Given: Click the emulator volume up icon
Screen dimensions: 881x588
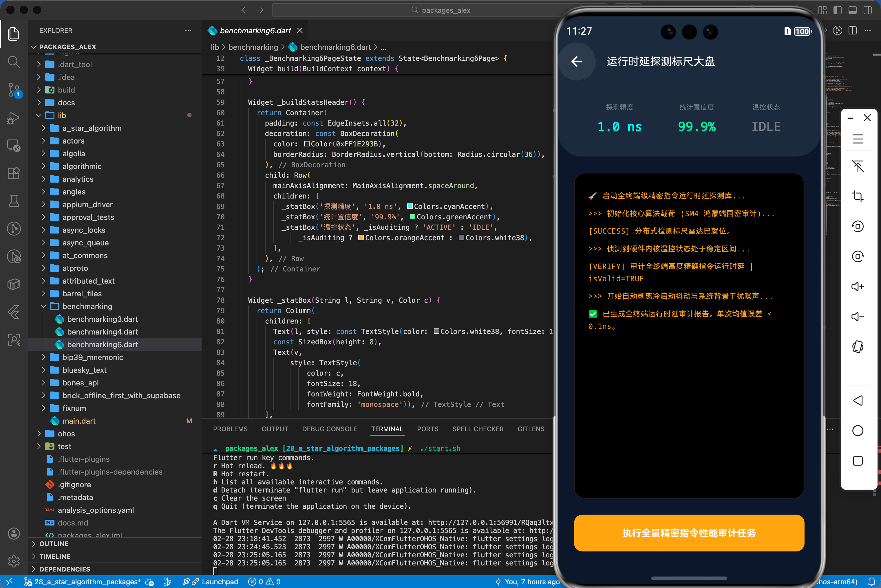Looking at the screenshot, I should (x=858, y=286).
